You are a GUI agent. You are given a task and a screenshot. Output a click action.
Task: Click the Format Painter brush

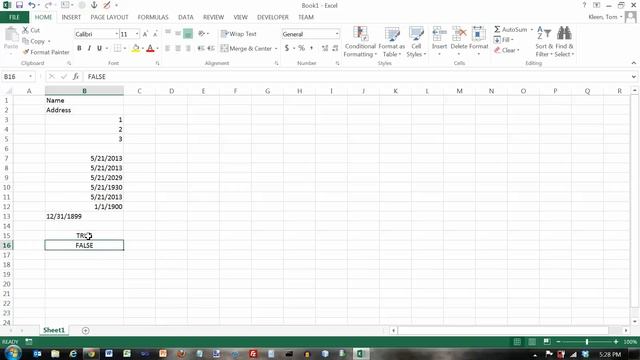[x=46, y=52]
